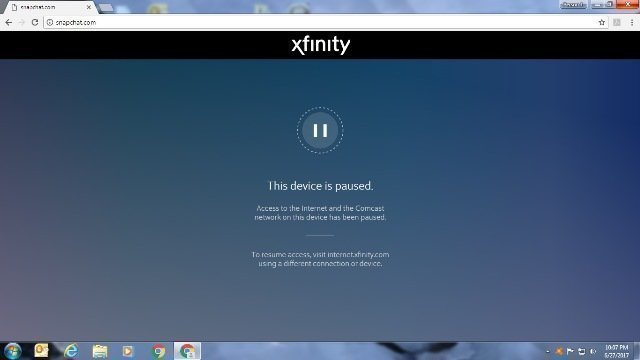The width and height of the screenshot is (640, 360).
Task: Click the active Chrome window icon in the taskbar
Action: click(187, 351)
